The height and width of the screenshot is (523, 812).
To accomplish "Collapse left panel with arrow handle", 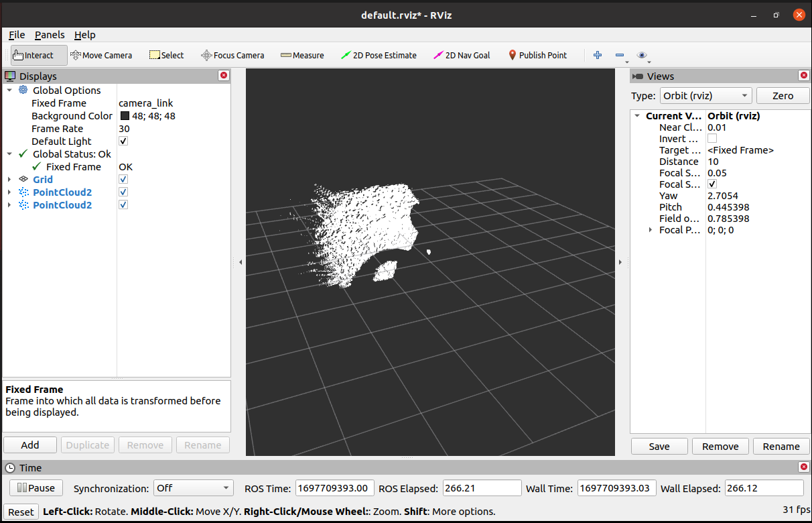I will tap(241, 262).
